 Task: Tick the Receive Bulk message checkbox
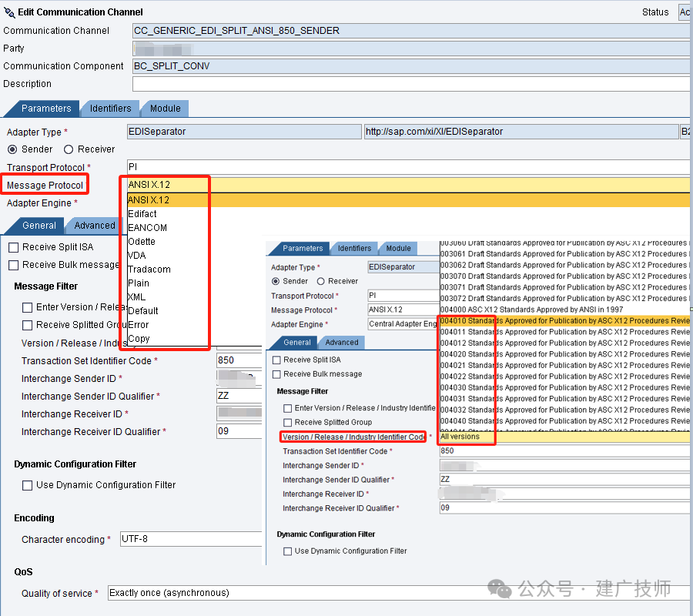pos(13,265)
